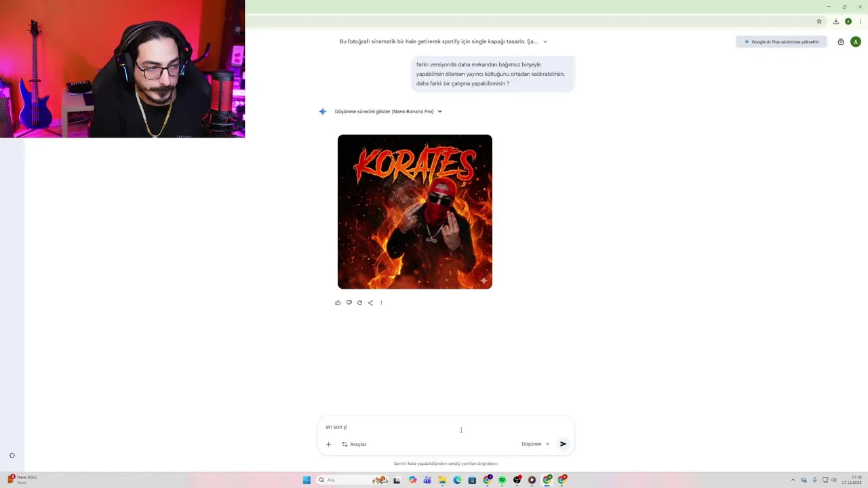
Task: Expand the conversation title dropdown
Action: tap(545, 41)
